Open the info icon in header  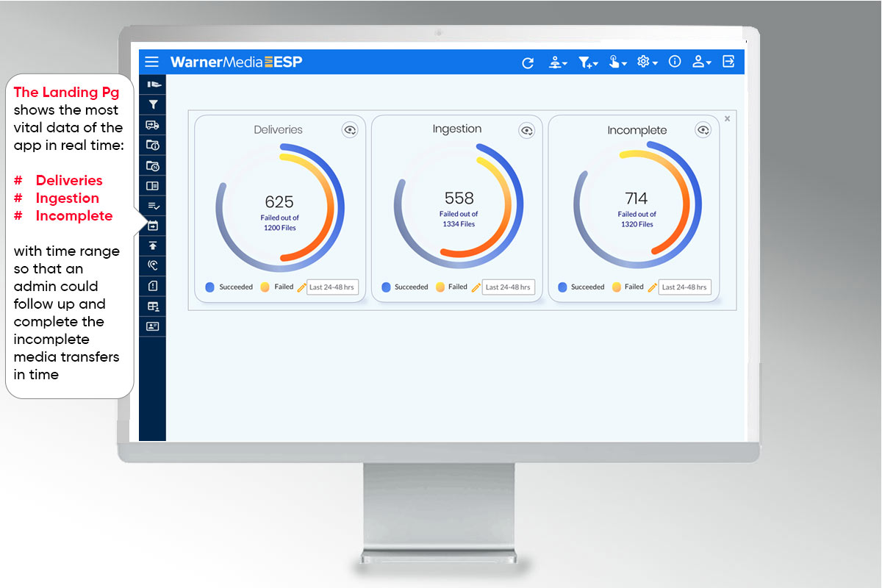(x=675, y=62)
